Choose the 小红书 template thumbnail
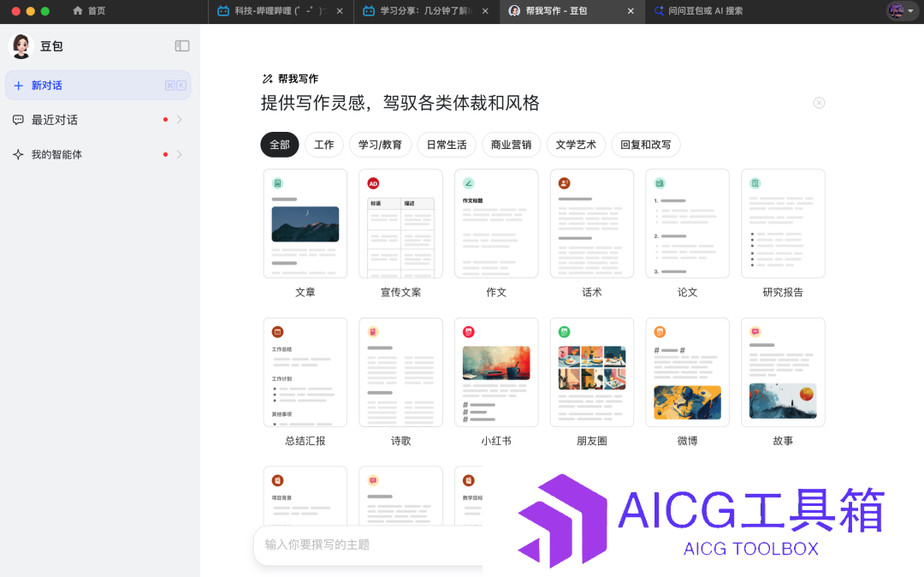Image resolution: width=924 pixels, height=577 pixels. tap(496, 372)
